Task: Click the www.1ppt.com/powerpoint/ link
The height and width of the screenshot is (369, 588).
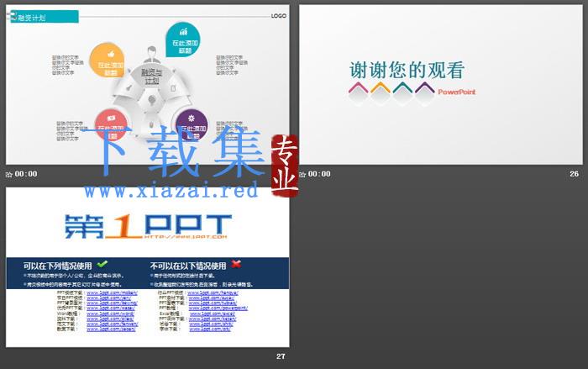Action: point(218,308)
